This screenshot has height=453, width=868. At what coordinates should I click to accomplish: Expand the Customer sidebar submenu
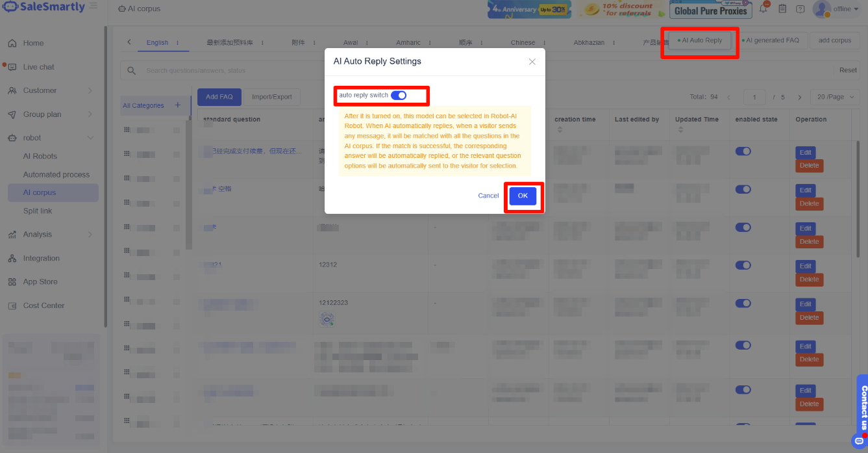click(90, 91)
